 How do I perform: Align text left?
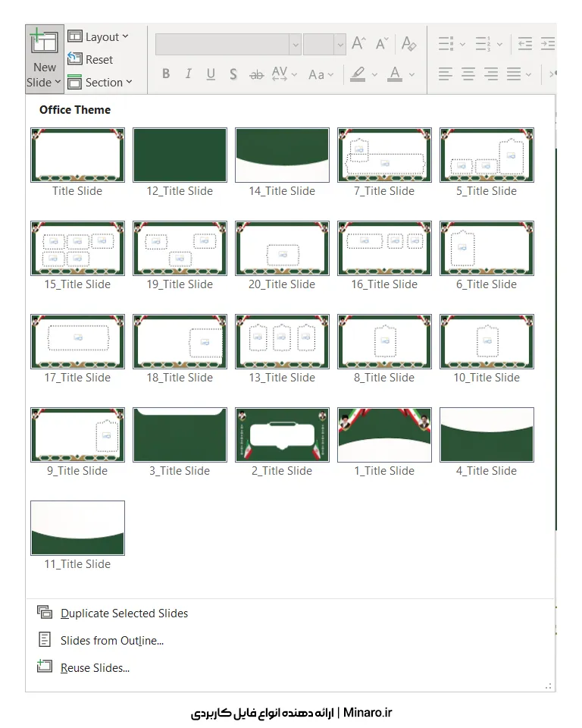(x=445, y=74)
